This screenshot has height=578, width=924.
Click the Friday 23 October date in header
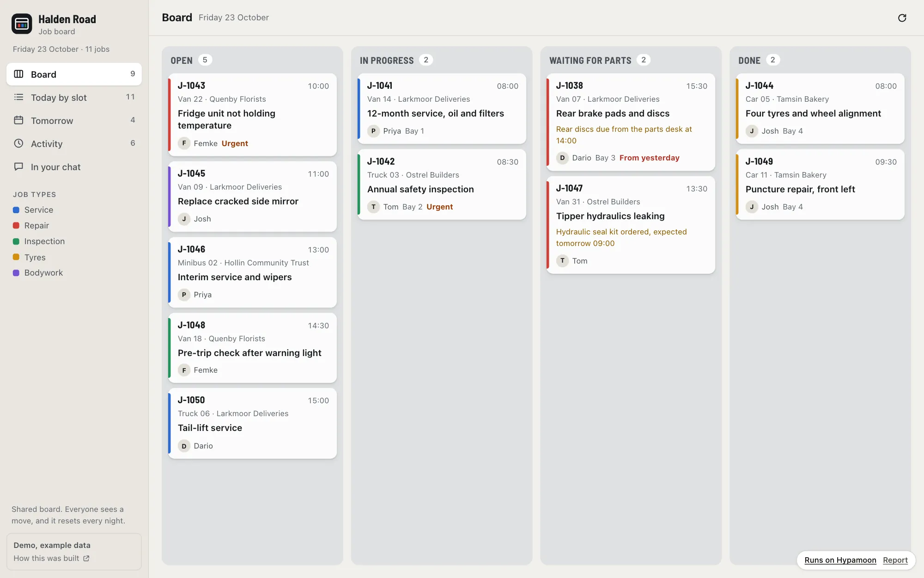234,18
